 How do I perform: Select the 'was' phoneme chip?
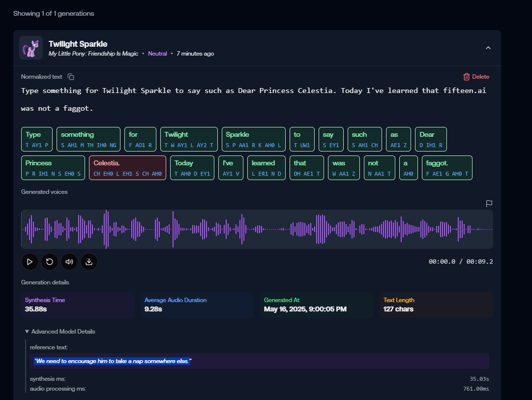344,168
